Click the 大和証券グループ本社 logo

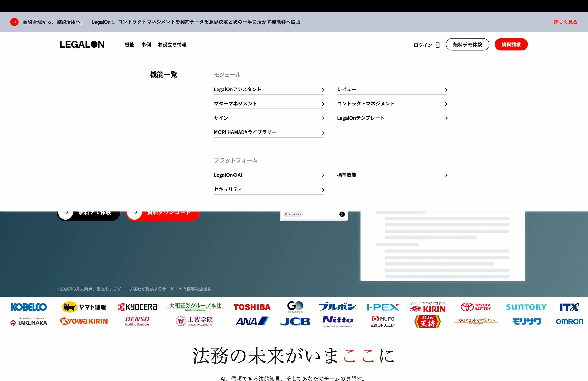(x=195, y=307)
